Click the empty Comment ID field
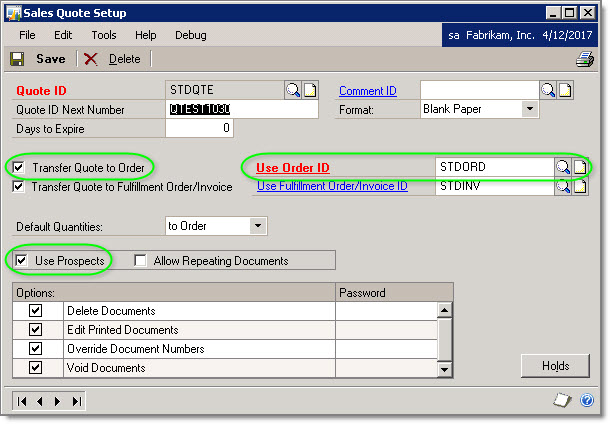Viewport: 610px width, 424px height. click(480, 90)
